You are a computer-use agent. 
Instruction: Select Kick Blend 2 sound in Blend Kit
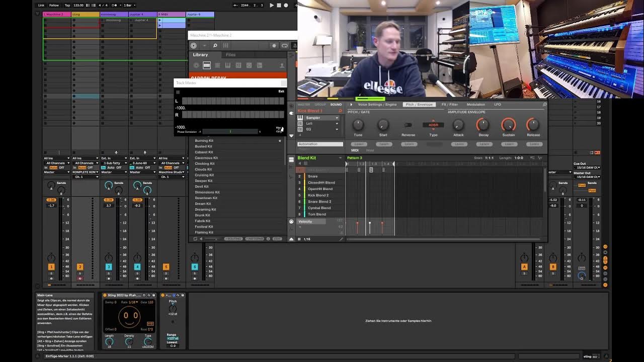point(318,195)
